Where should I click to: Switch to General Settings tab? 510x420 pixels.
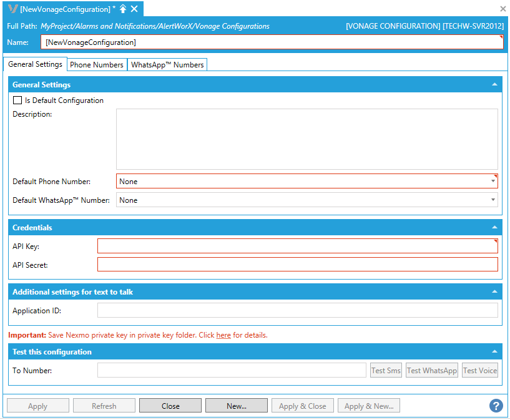click(35, 64)
